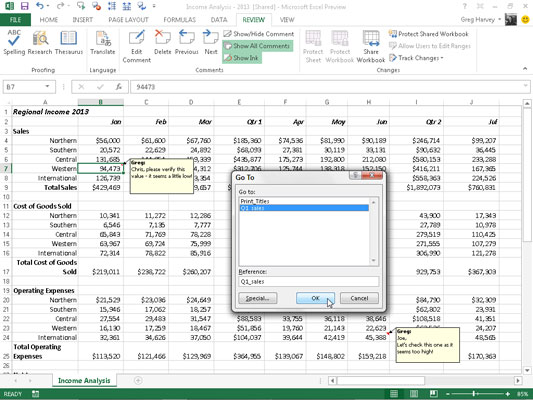
Task: Collapse the ribbon with the chevron
Action: [x=525, y=69]
